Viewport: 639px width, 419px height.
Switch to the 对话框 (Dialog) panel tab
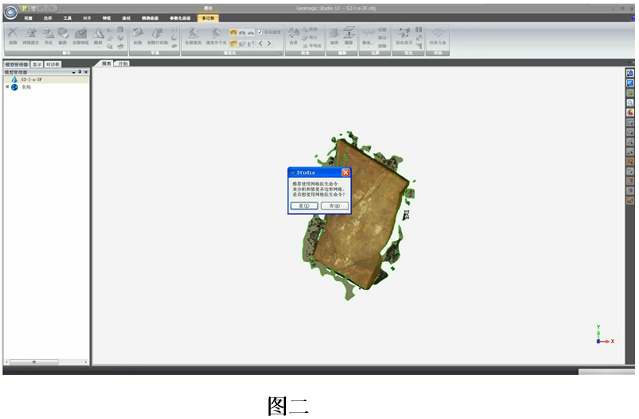(52, 64)
